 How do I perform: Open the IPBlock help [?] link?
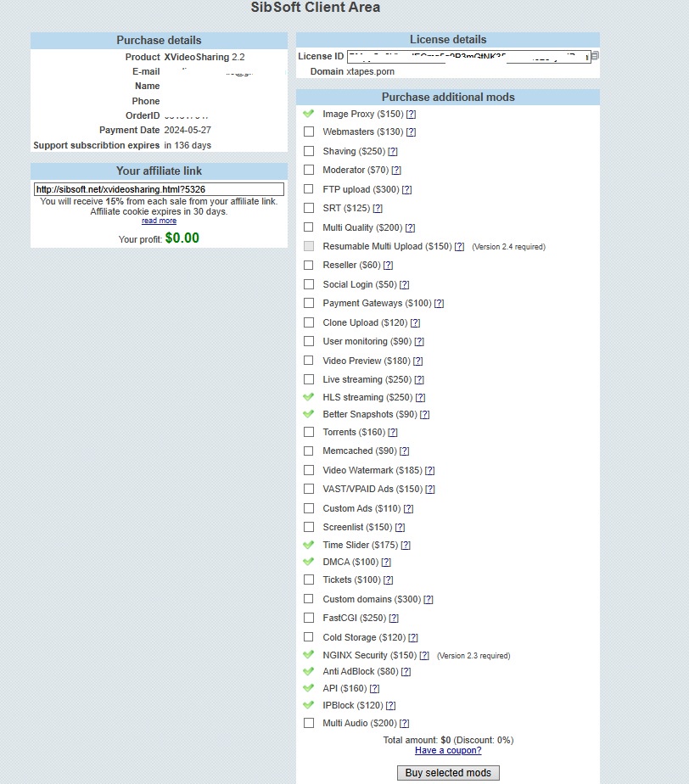pyautogui.click(x=391, y=706)
